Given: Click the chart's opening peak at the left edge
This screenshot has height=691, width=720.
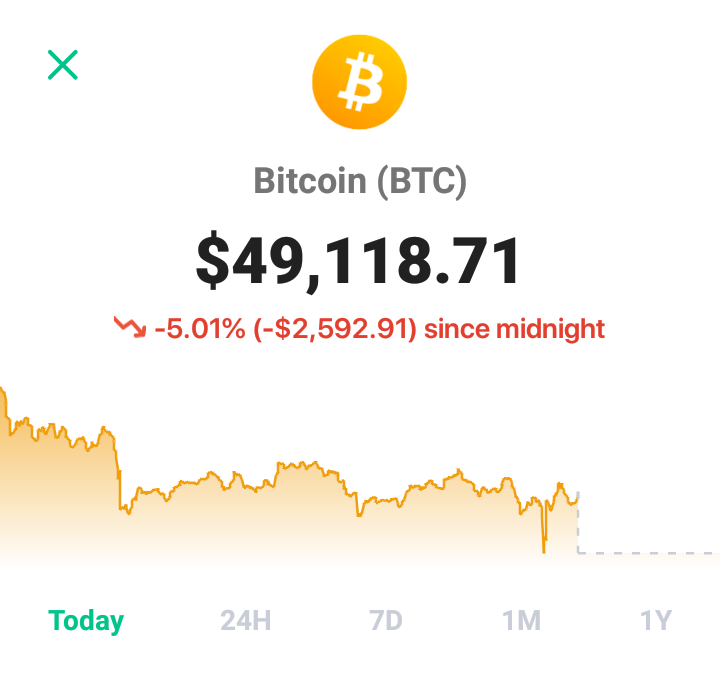Looking at the screenshot, I should click(3, 390).
